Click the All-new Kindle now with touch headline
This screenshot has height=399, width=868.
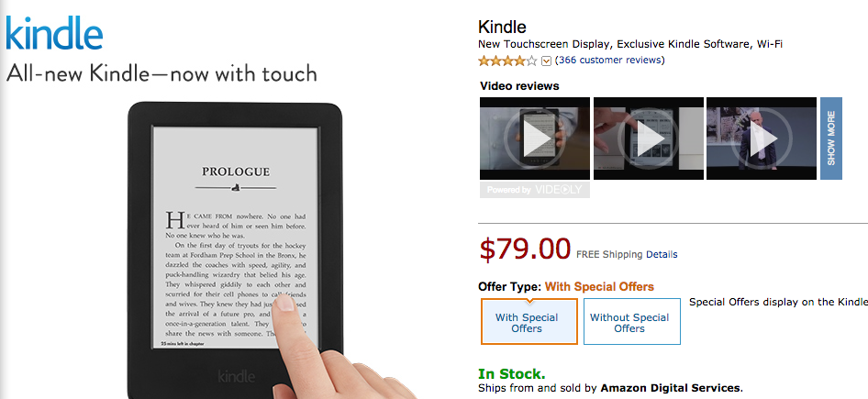tap(161, 73)
